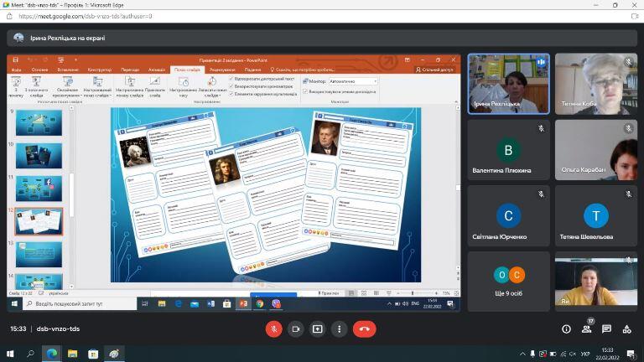Open PowerPoint from the shared taskbar
The height and width of the screenshot is (362, 644).
pos(243,303)
